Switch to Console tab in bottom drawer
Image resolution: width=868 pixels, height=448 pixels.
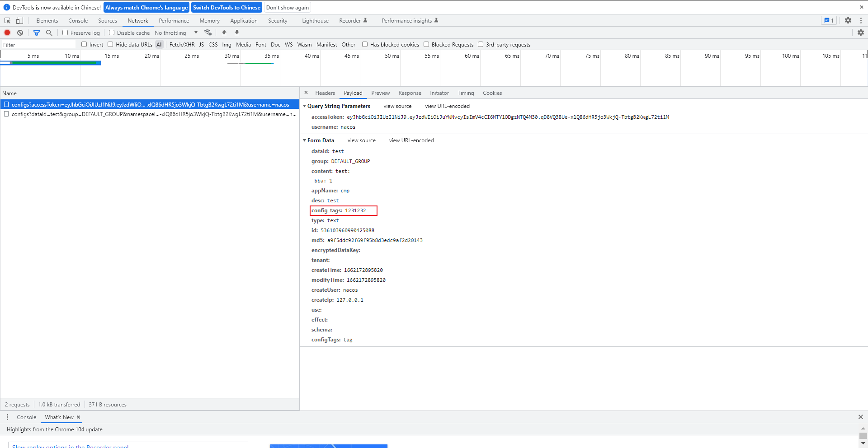(x=27, y=417)
